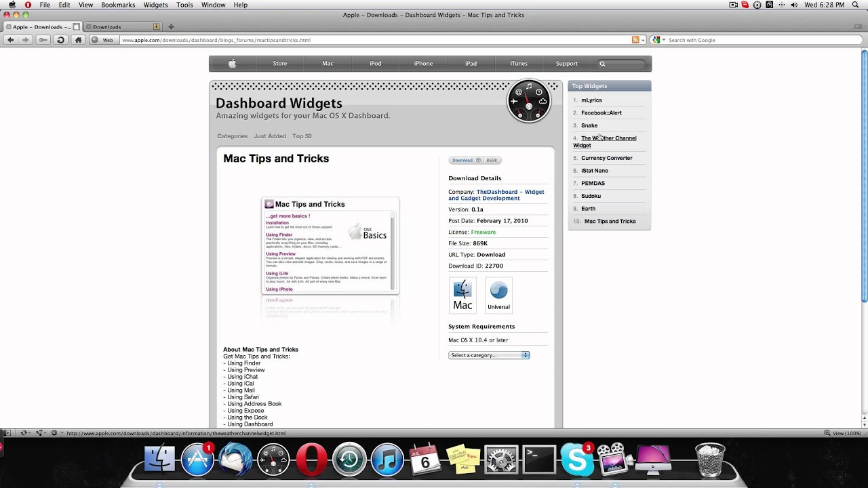Open the mLyrics widget link

[x=591, y=100]
